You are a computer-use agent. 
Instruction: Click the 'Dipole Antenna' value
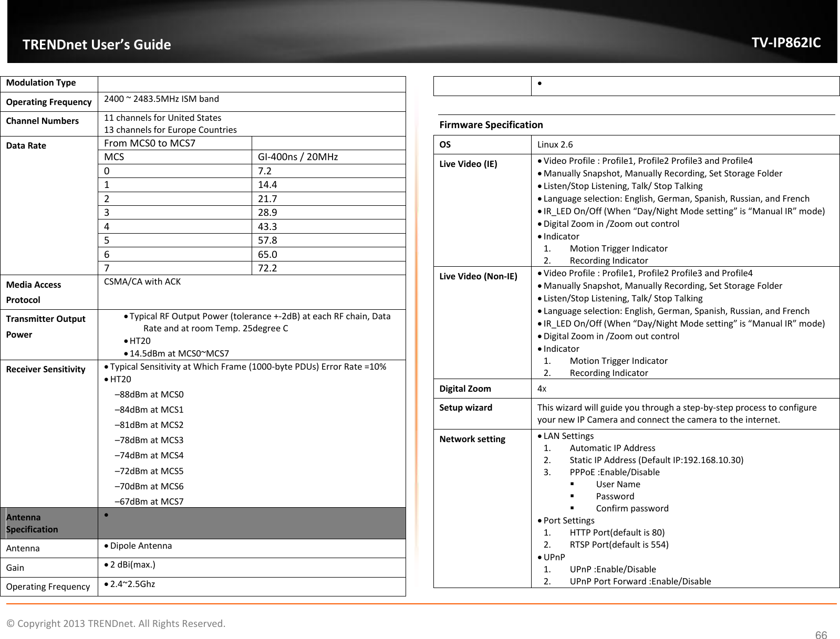point(141,546)
